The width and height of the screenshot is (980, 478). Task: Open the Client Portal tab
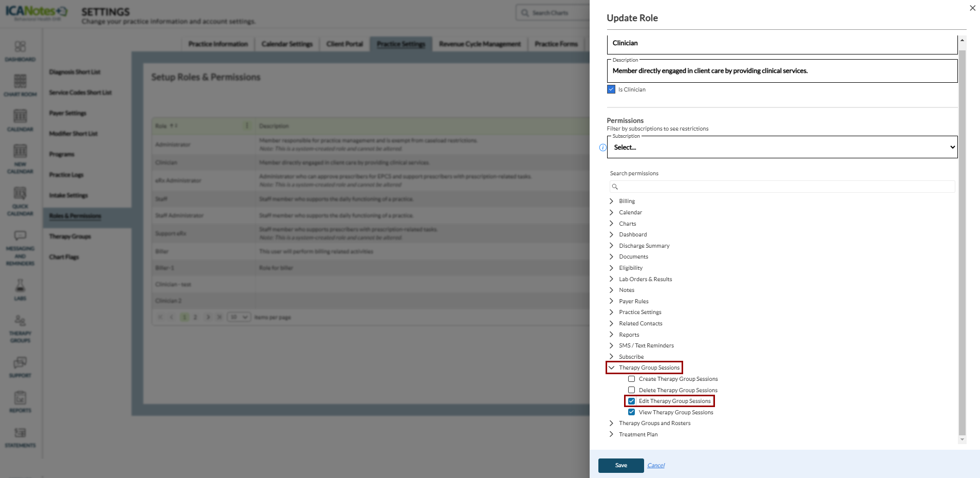[345, 44]
